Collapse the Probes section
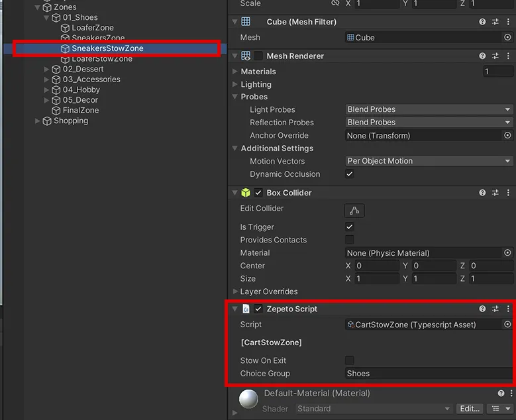The image size is (516, 420). pyautogui.click(x=235, y=97)
